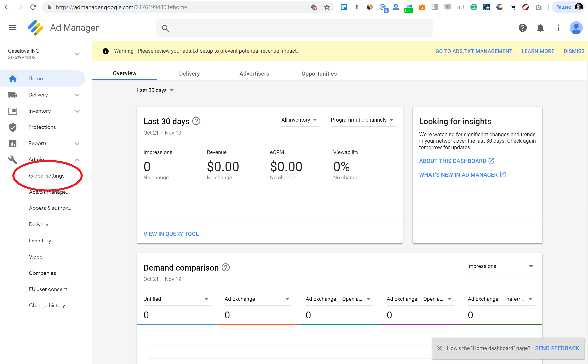Screen dimensions: 588x364
Task: Bookmark page with the star icon
Action: click(x=327, y=7)
